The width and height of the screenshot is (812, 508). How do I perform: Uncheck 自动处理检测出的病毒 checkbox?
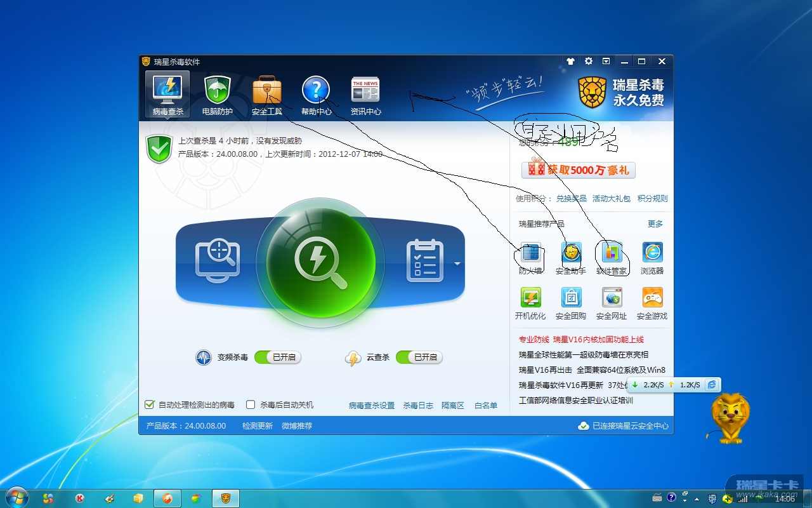[x=150, y=404]
